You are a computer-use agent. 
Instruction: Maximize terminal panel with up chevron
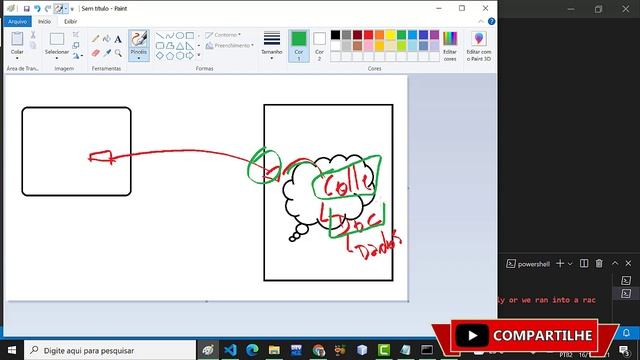(x=615, y=264)
